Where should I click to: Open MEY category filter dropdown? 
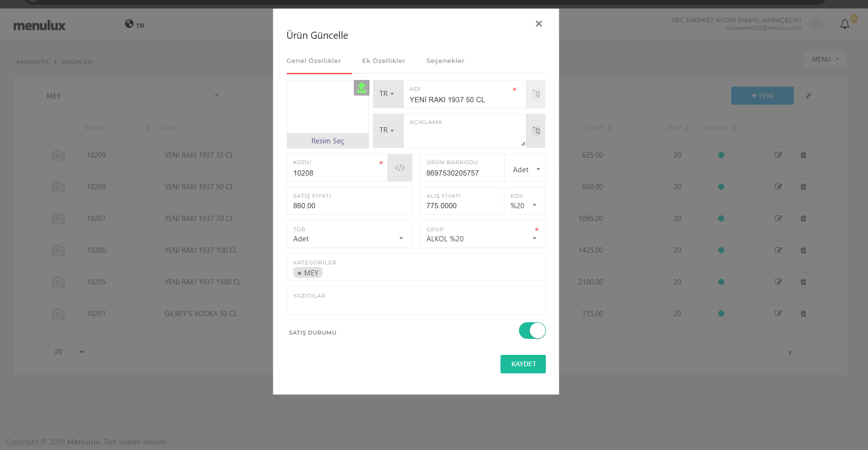(133, 96)
